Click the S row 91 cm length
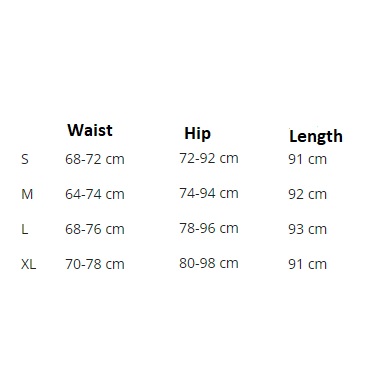This screenshot has width=382, height=382. point(307,159)
